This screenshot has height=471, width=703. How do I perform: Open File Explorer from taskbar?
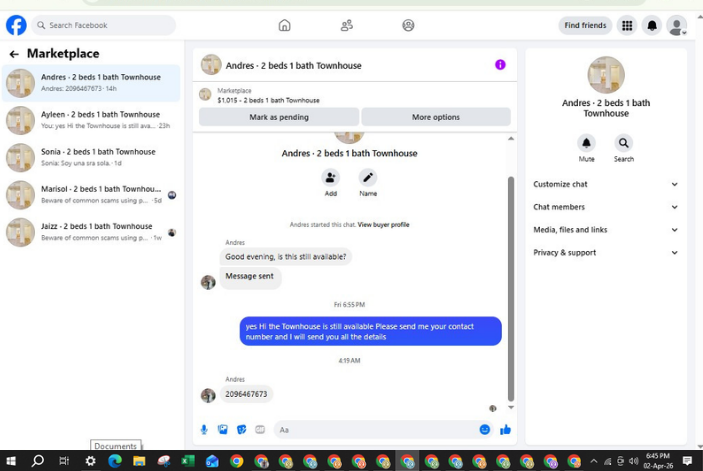(x=139, y=461)
